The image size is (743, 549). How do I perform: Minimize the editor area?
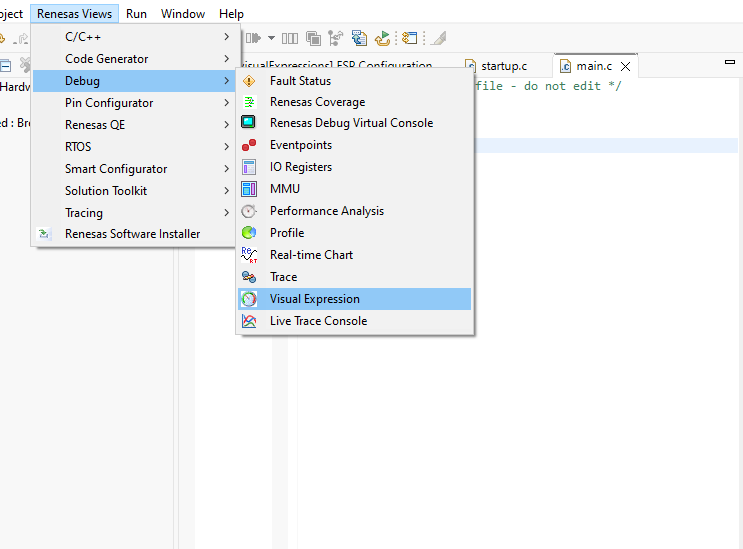click(730, 62)
